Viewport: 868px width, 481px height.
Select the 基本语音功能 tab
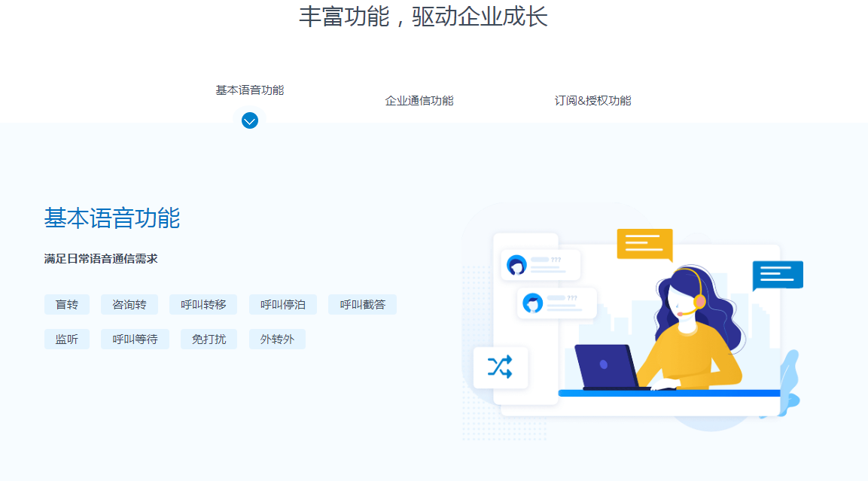tap(250, 90)
